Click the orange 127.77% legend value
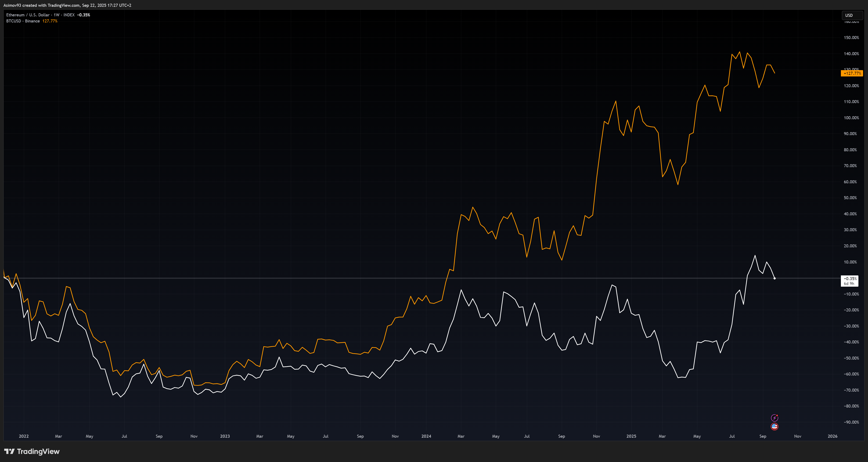 (x=50, y=21)
